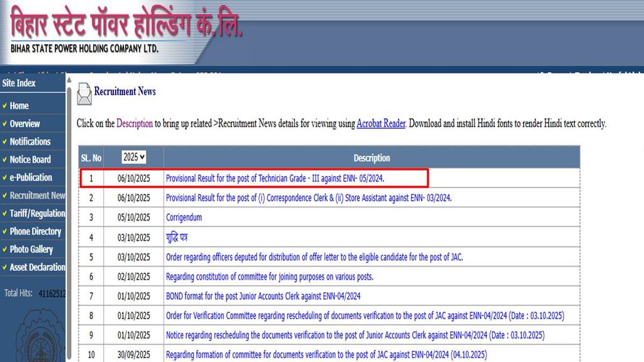
Task: Open the 2025 year dropdown
Action: pyautogui.click(x=134, y=157)
